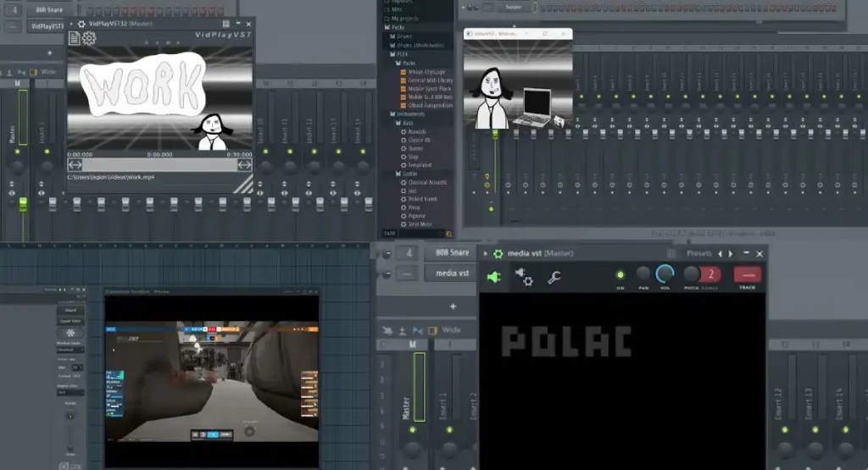This screenshot has height=470, width=868.
Task: Mute the Insert 12 track below media vst
Action: coord(784,429)
